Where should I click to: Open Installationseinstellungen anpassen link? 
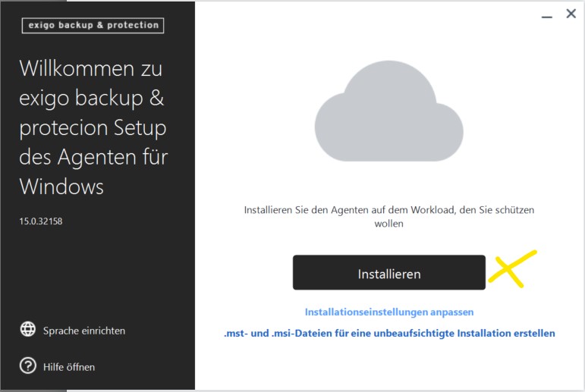tap(389, 312)
